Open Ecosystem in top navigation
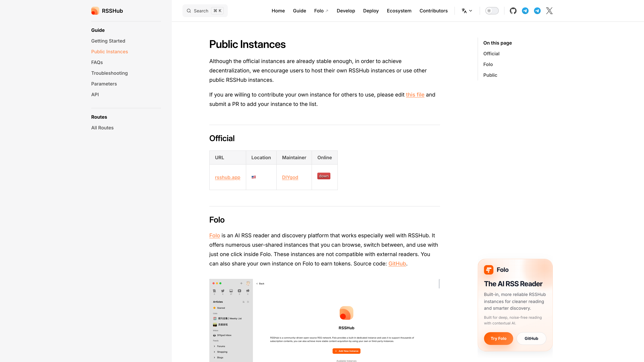This screenshot has width=644, height=362. [x=399, y=11]
